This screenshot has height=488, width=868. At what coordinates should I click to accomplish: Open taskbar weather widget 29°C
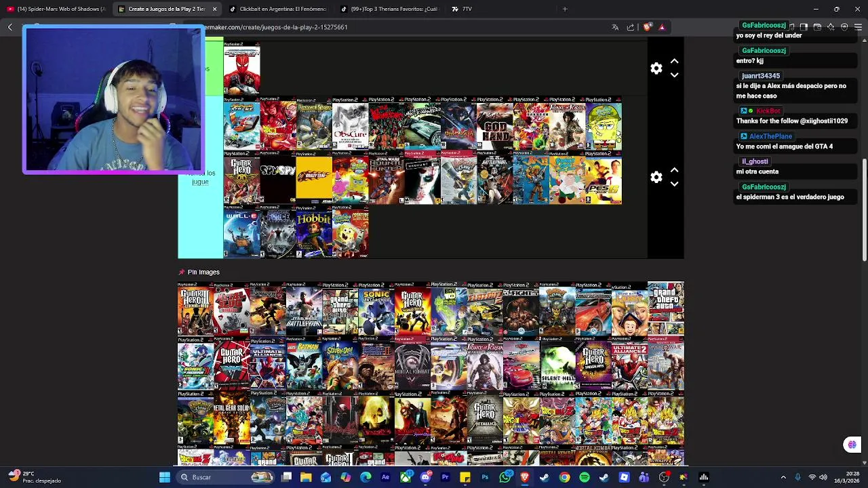(34, 477)
